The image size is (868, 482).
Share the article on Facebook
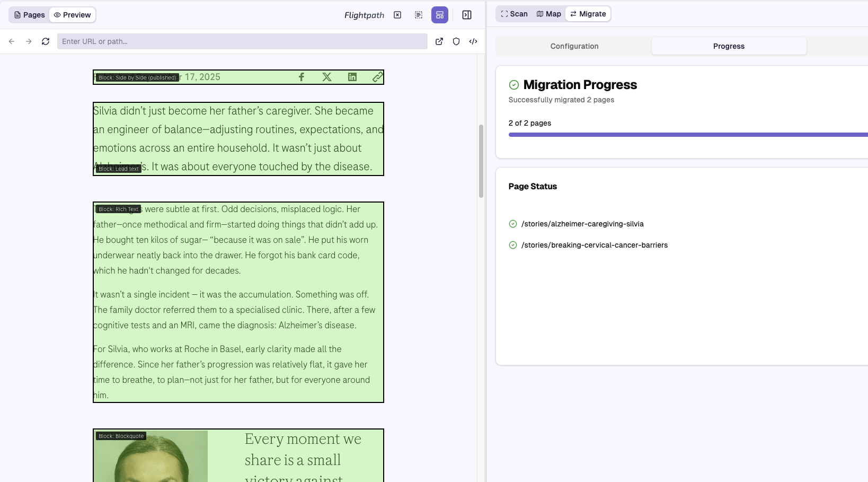302,77
